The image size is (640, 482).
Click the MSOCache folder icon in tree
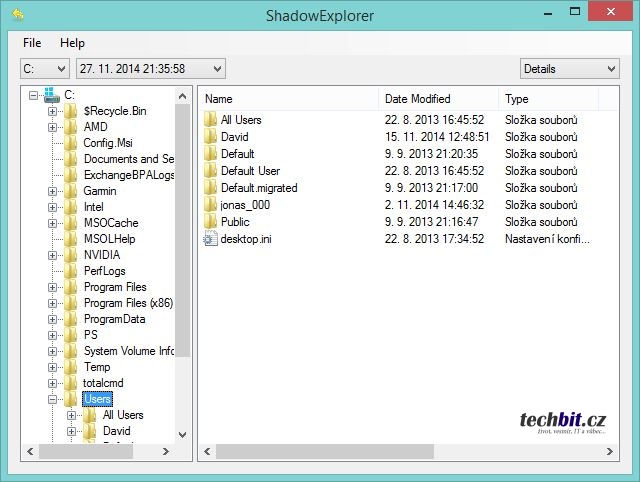click(x=71, y=223)
